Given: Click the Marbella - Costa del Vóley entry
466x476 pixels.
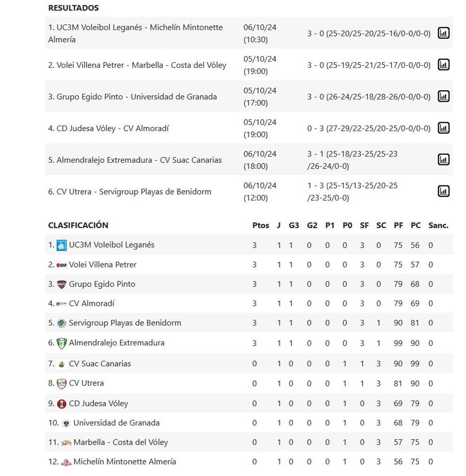Looking at the screenshot, I should (118, 442).
